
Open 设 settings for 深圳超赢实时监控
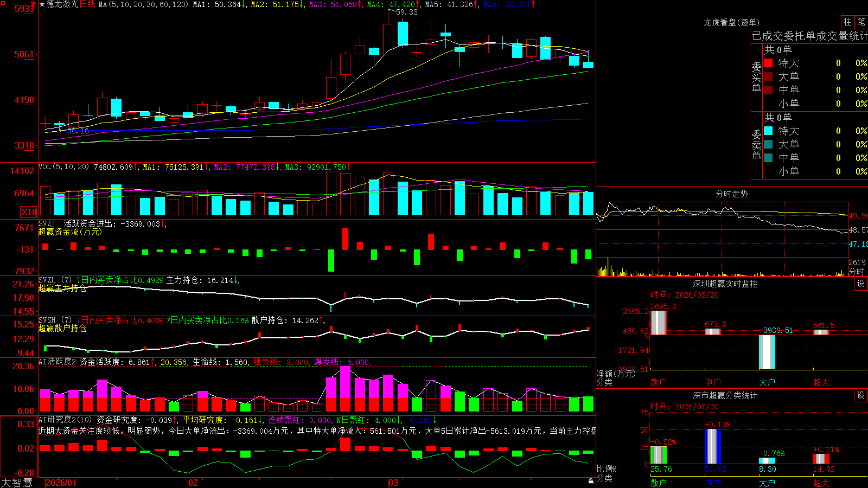[860, 284]
